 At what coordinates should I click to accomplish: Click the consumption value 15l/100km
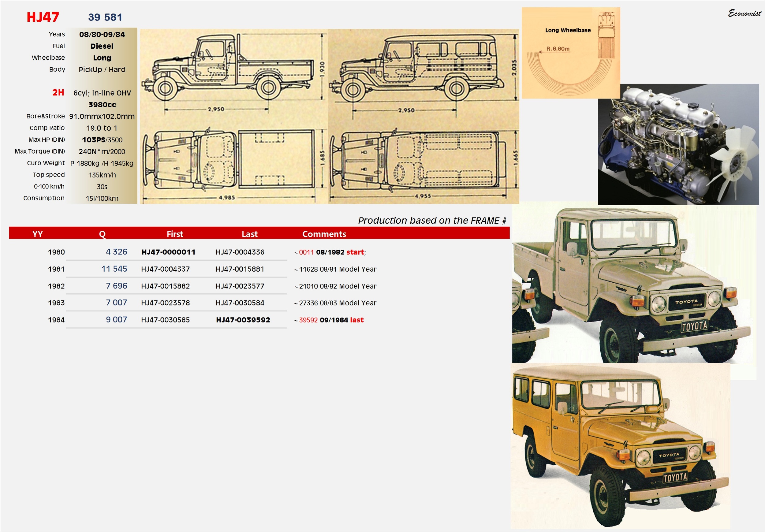[102, 198]
